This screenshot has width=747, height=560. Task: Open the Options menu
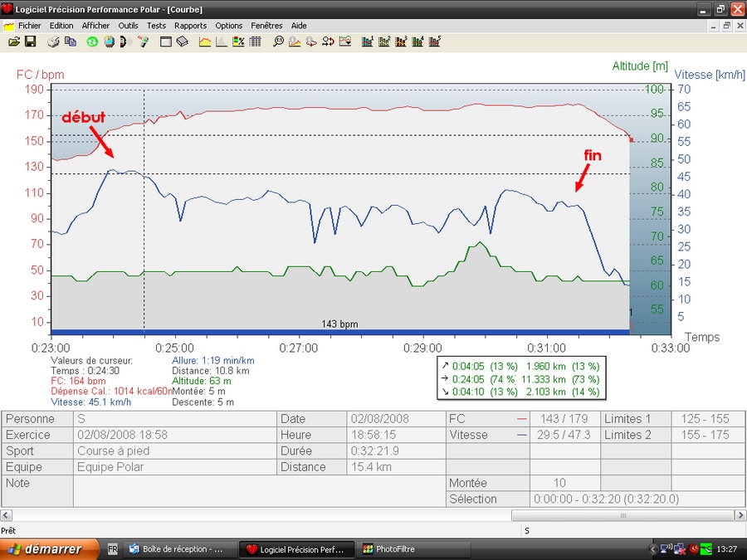[229, 26]
